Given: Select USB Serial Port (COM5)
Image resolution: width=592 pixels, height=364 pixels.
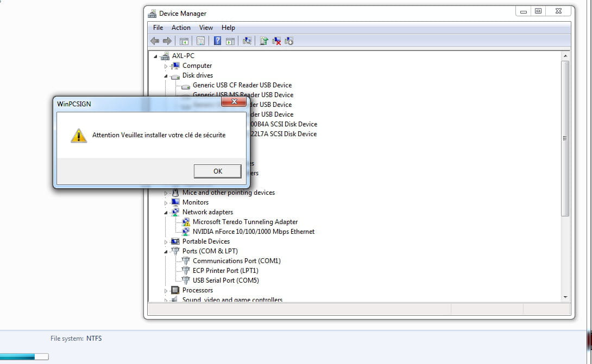Looking at the screenshot, I should tap(225, 280).
